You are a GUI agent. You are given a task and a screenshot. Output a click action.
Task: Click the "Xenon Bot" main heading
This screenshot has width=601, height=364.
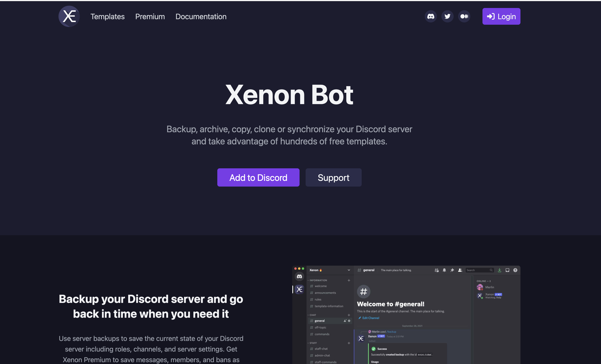[289, 95]
